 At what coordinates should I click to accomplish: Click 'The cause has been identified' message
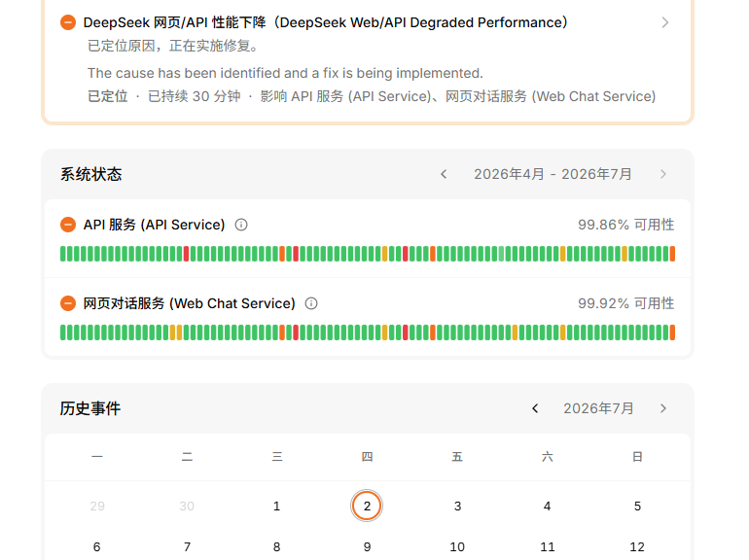coord(285,73)
